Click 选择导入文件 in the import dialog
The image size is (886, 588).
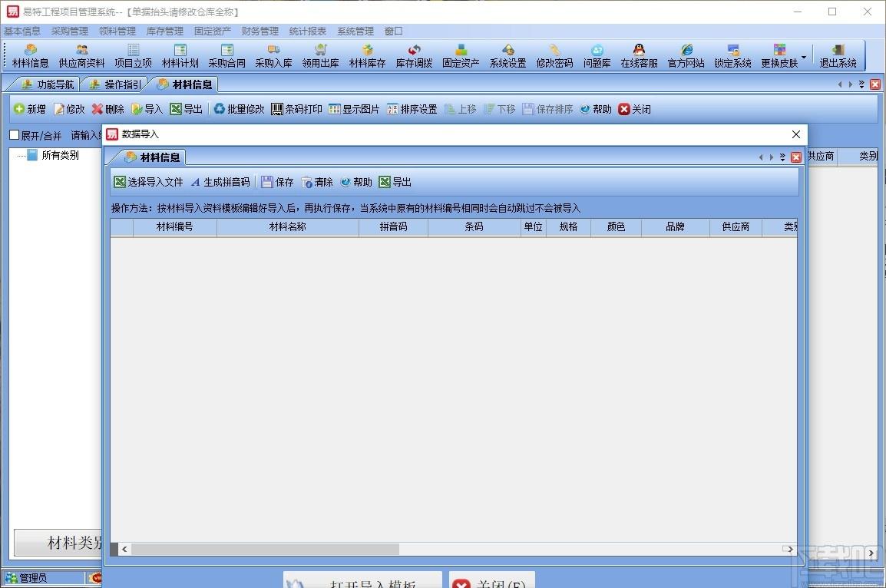(149, 182)
